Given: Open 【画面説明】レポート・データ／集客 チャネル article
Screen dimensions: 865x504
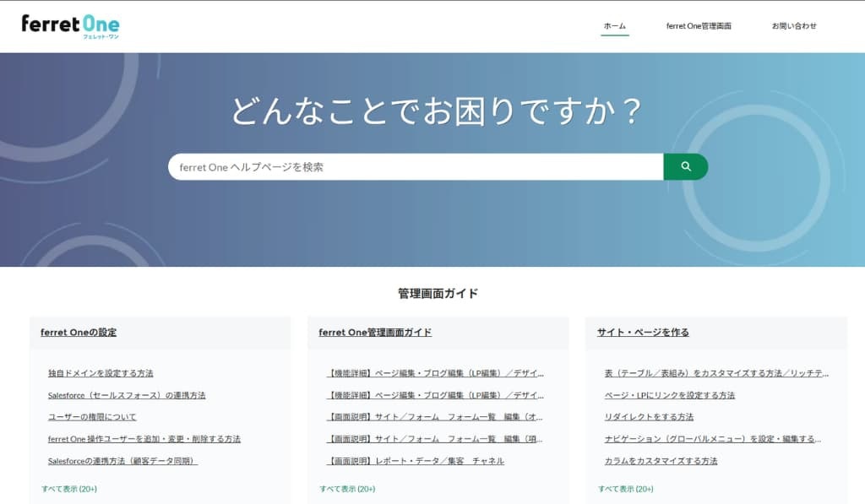Looking at the screenshot, I should [x=416, y=461].
